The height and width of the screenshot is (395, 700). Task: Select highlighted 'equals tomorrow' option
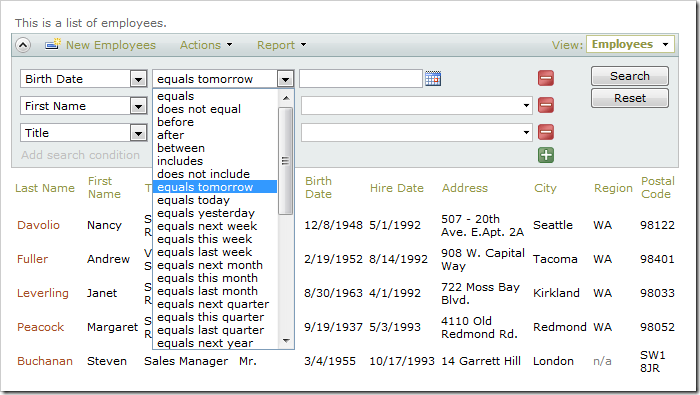pyautogui.click(x=215, y=187)
